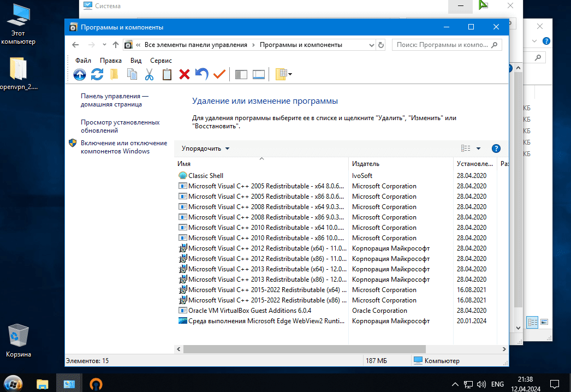The image size is (571, 392).
Task: Sort by the Издатель column header
Action: (x=401, y=164)
